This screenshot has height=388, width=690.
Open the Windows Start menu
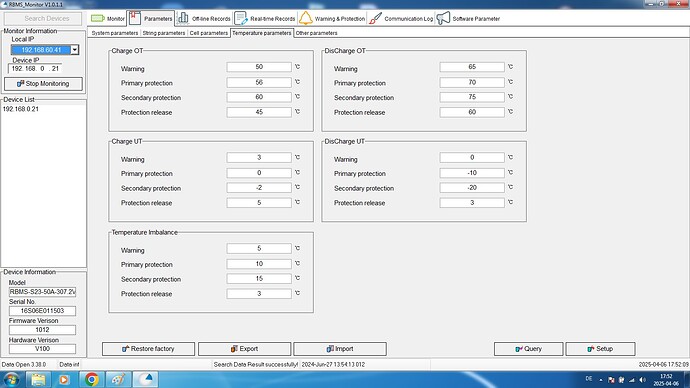[11, 379]
